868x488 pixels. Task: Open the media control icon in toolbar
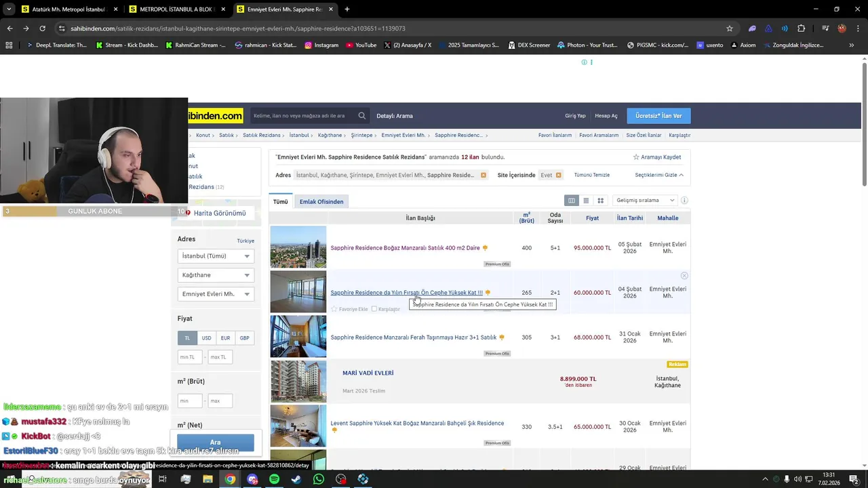(x=825, y=28)
